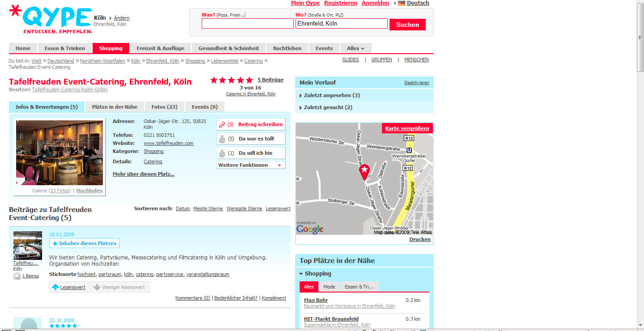Click the red star map marker
The image size is (644, 331).
pos(364,172)
